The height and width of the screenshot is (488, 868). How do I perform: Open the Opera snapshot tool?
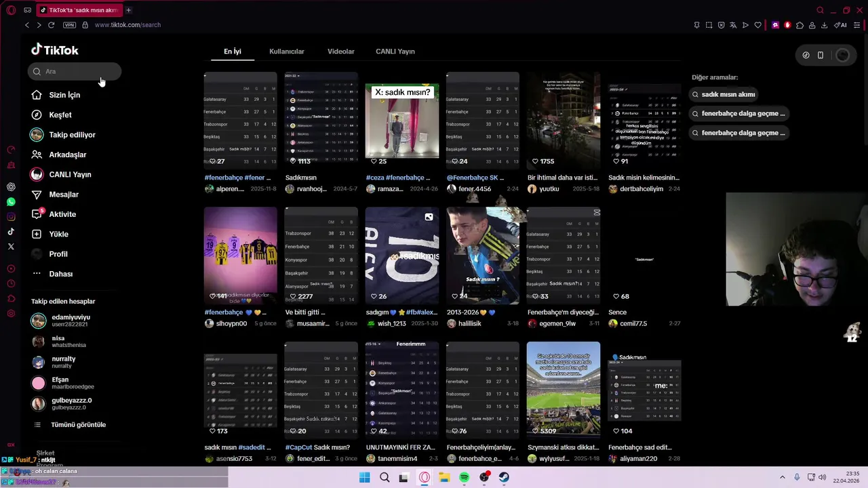pos(709,25)
